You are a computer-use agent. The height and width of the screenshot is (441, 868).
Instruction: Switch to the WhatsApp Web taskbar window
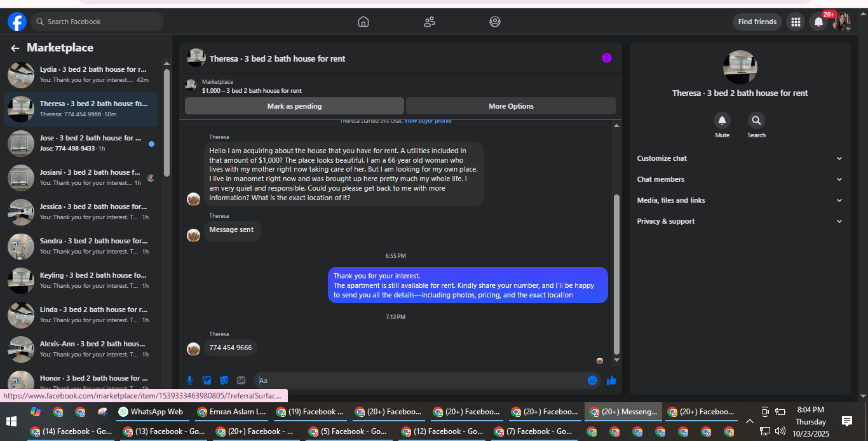tap(151, 412)
